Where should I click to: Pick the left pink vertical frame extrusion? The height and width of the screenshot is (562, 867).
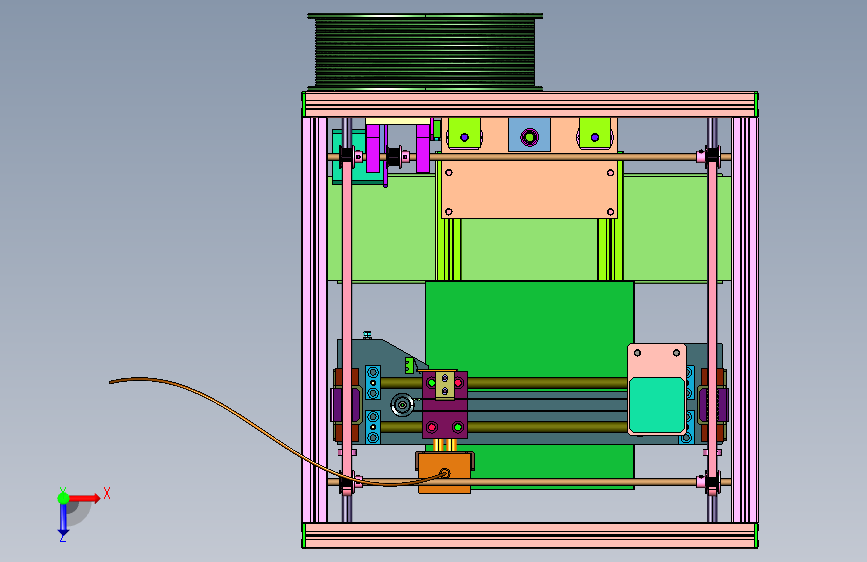pos(315,320)
